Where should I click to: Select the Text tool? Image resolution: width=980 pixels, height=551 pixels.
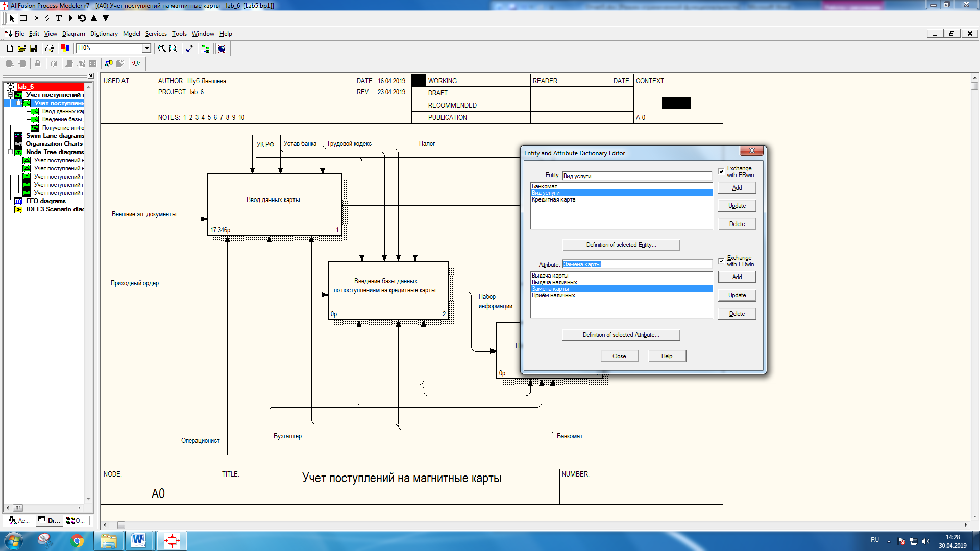(x=59, y=18)
